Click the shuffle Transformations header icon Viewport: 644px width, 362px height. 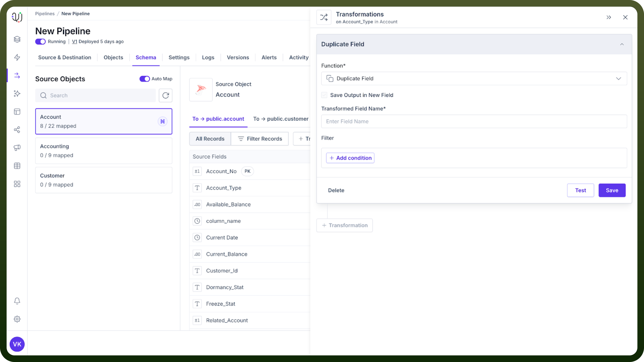324,17
